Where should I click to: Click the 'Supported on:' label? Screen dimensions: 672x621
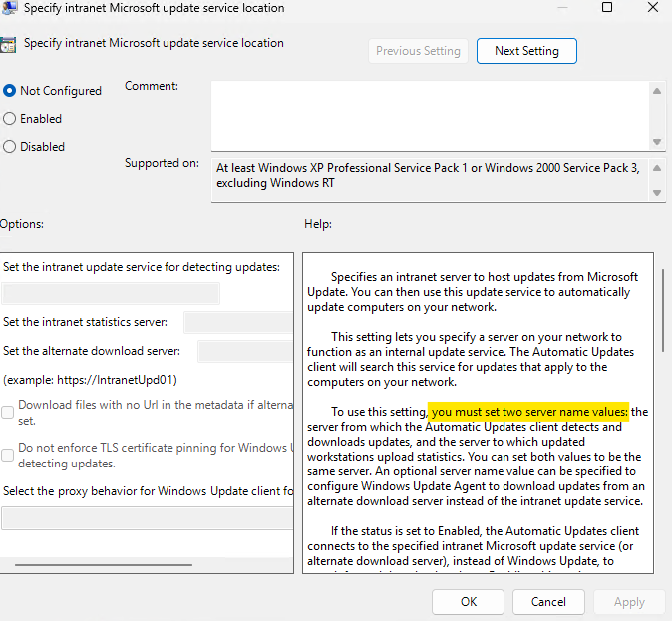pyautogui.click(x=162, y=163)
